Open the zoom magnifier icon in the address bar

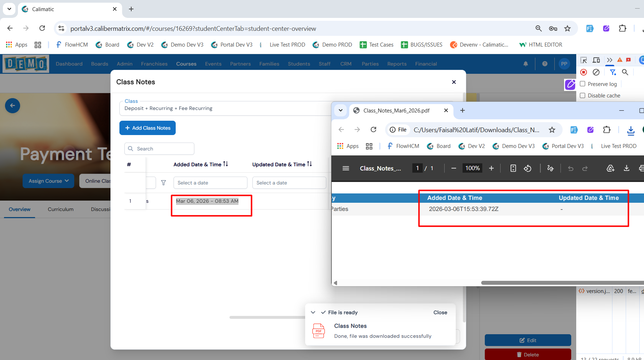[x=539, y=28]
